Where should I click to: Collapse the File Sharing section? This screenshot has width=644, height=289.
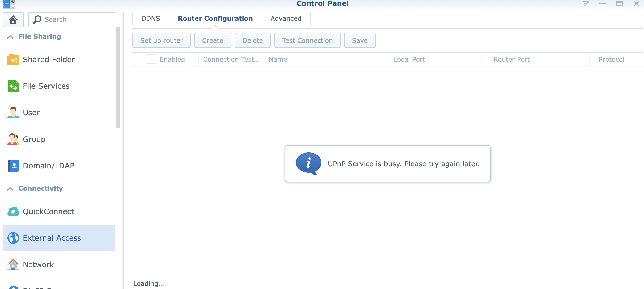[10, 37]
